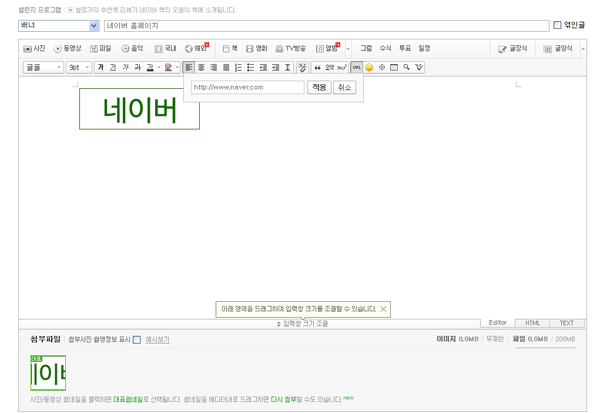Add a video using 동영상
The height and width of the screenshot is (413, 600).
[x=67, y=49]
